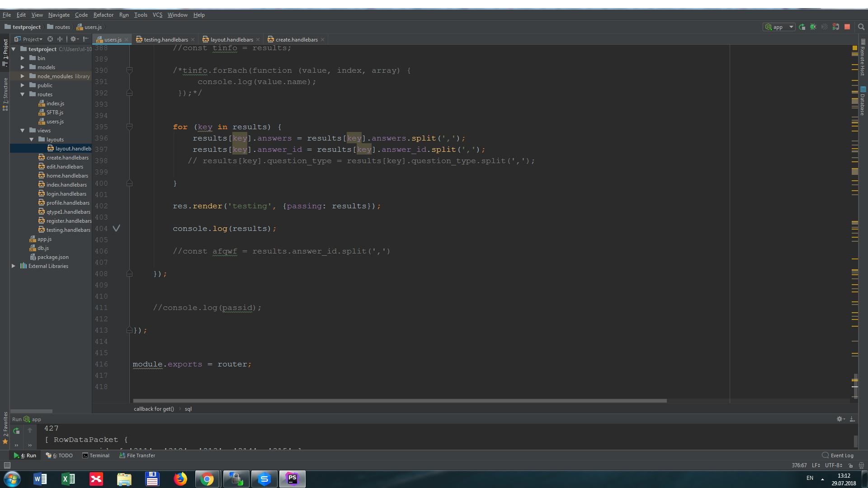Fold the for loop at line 395
This screenshot has width=868, height=488.
pyautogui.click(x=129, y=127)
